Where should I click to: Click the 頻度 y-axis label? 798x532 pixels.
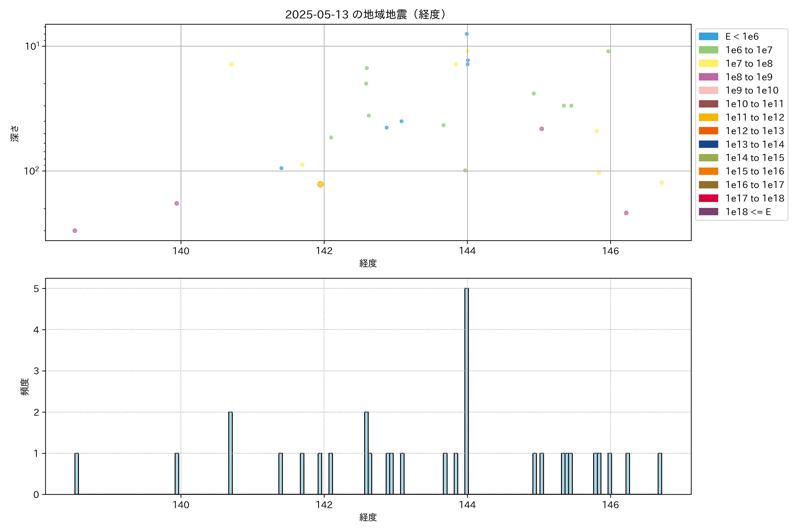click(24, 387)
